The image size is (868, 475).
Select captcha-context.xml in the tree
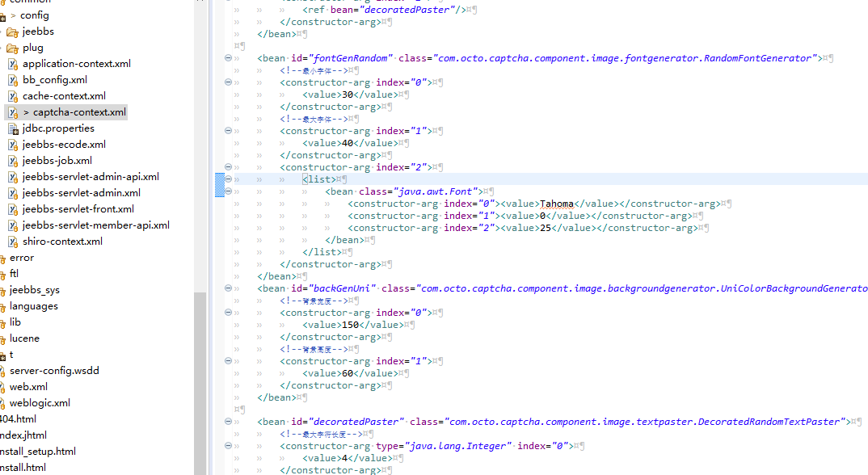79,111
